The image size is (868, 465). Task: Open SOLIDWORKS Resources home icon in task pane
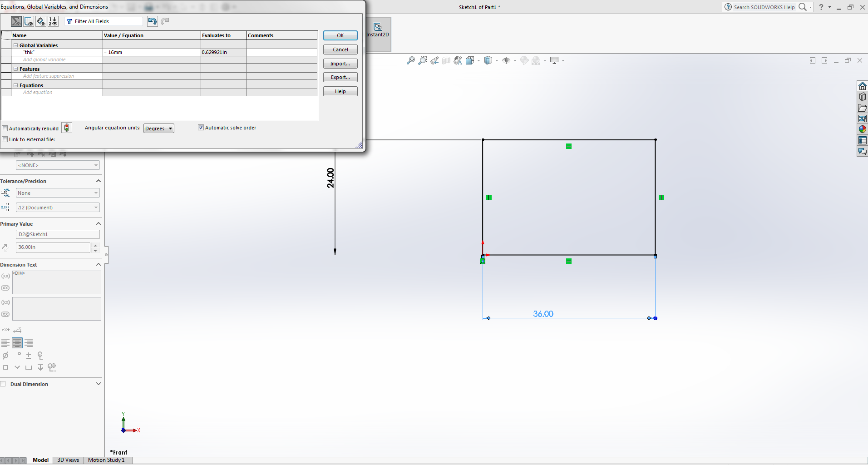click(x=863, y=86)
